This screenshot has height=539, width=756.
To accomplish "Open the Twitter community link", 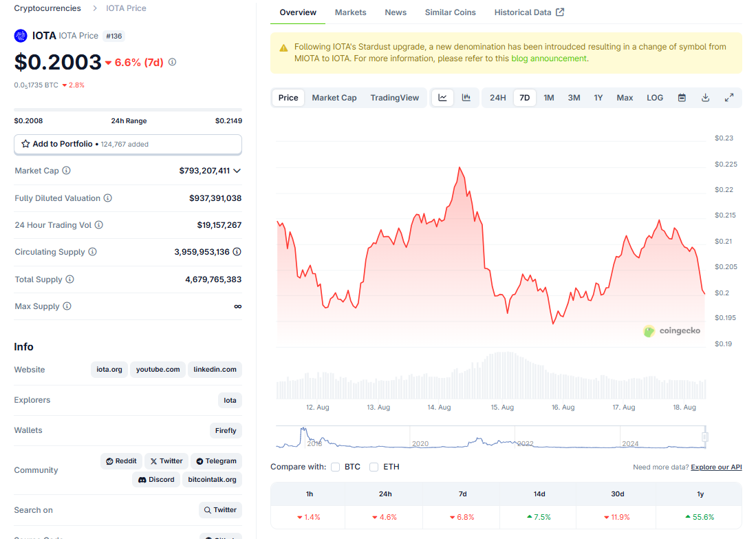I will [166, 461].
